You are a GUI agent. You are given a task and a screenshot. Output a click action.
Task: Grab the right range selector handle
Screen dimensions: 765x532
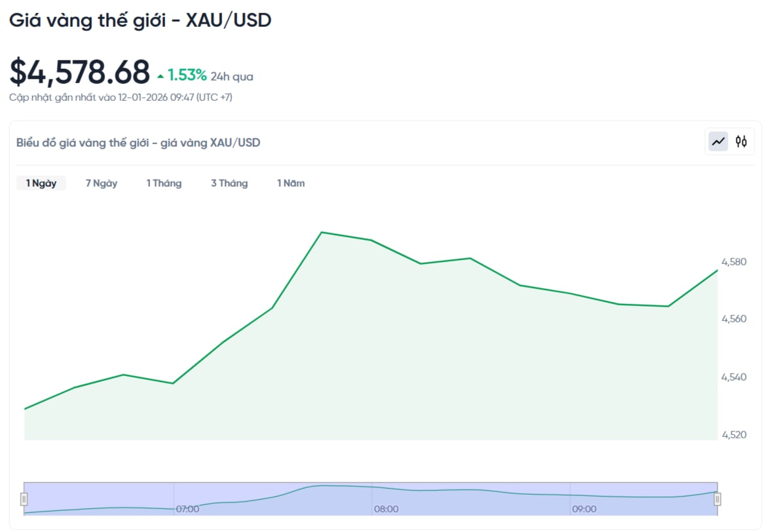tap(717, 499)
